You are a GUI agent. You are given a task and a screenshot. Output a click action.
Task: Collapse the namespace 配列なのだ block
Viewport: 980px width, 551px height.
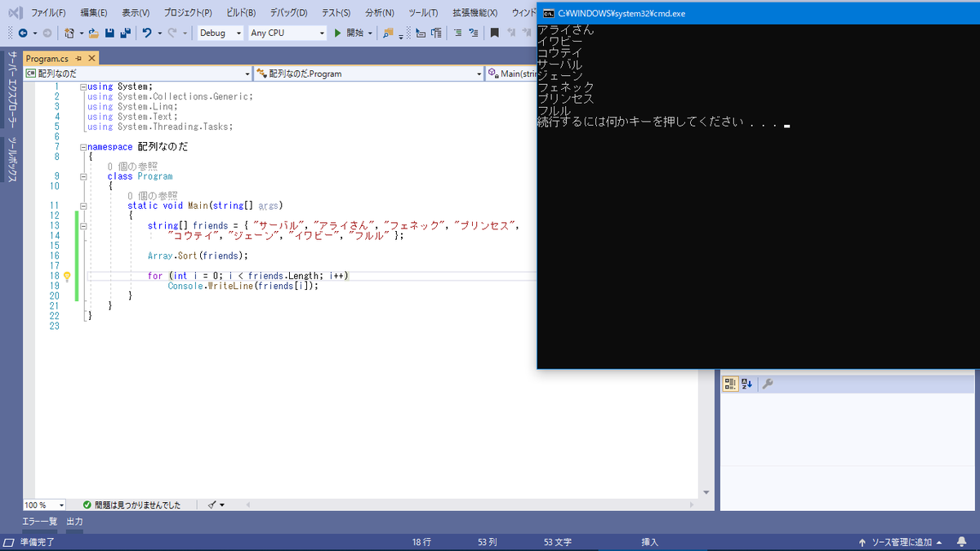pos(83,147)
